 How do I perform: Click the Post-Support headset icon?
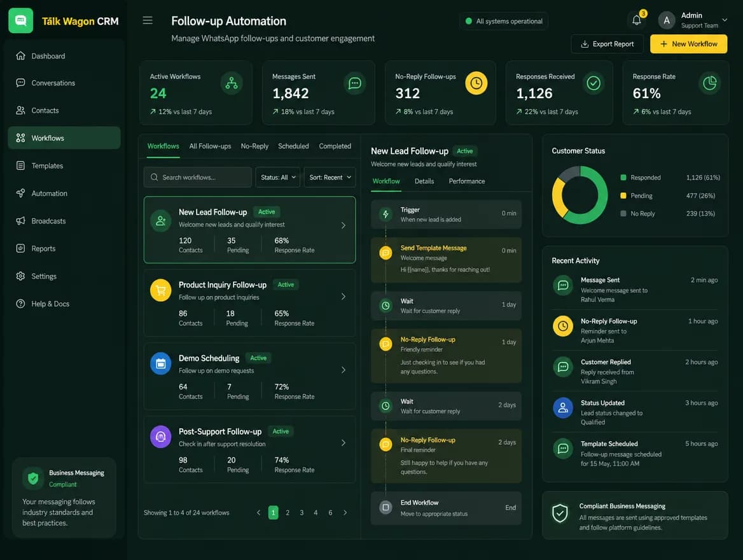coord(161,437)
